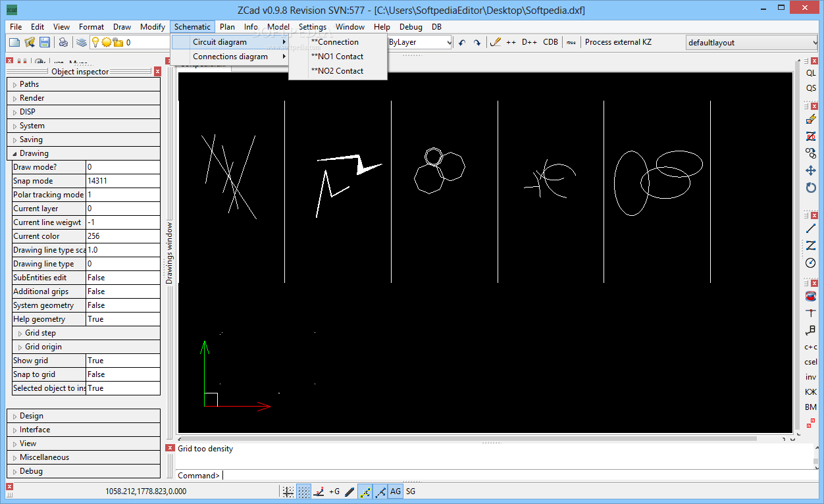824x504 pixels.
Task: Toggle the AG status bar button
Action: point(396,491)
